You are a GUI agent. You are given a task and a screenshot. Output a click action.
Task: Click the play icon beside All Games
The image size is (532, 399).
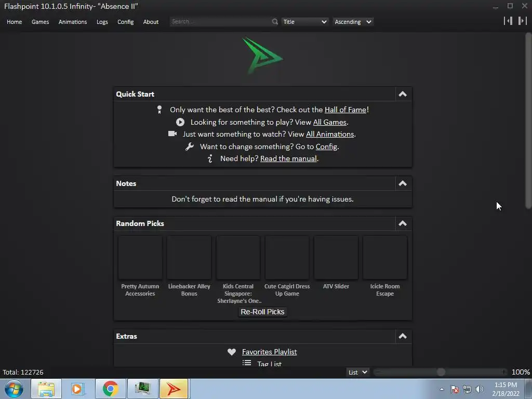point(180,122)
